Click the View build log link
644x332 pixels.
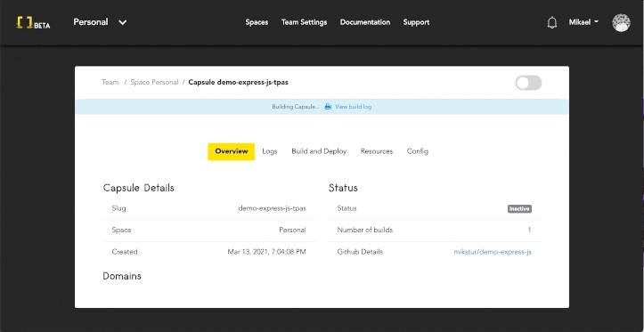point(354,107)
